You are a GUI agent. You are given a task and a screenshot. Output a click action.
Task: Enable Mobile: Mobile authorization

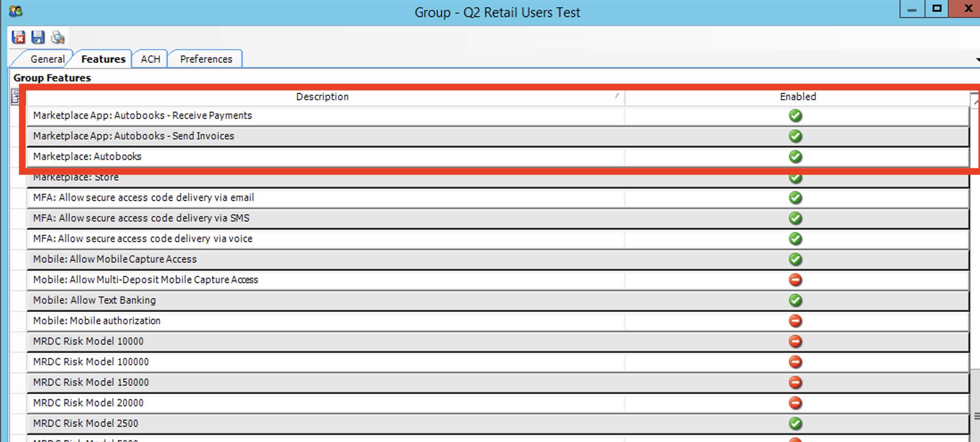click(x=796, y=321)
